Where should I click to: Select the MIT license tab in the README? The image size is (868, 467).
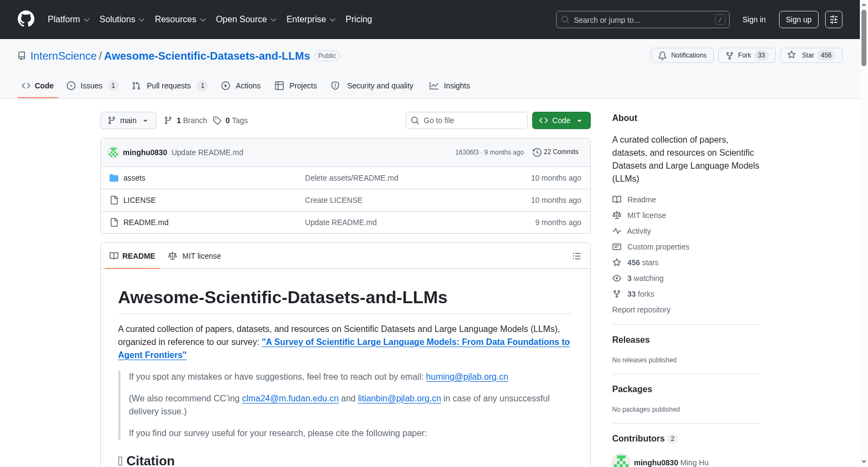195,256
